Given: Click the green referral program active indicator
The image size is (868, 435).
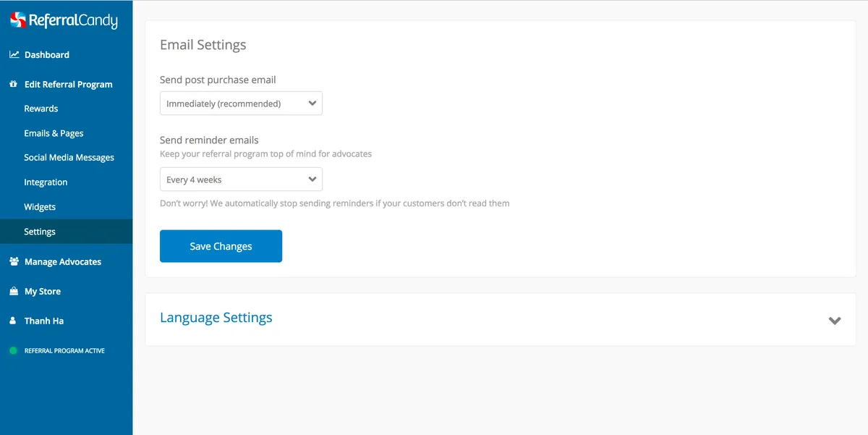Looking at the screenshot, I should tap(13, 351).
